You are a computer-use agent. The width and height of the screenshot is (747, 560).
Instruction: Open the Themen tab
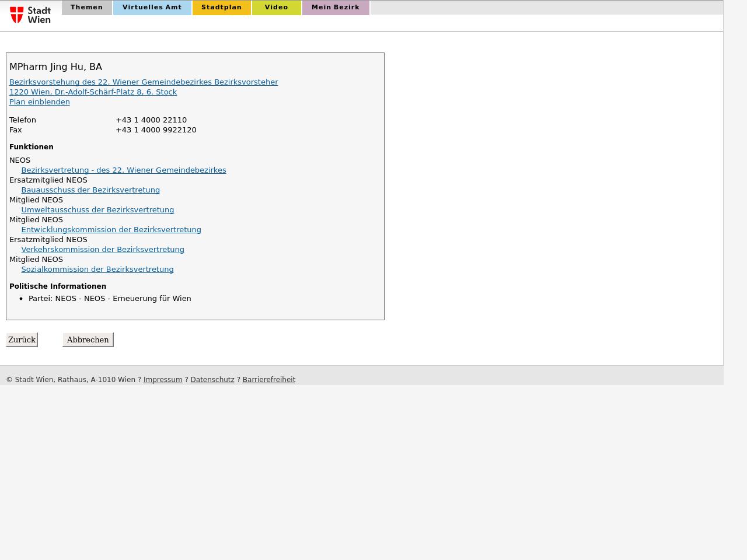(86, 8)
